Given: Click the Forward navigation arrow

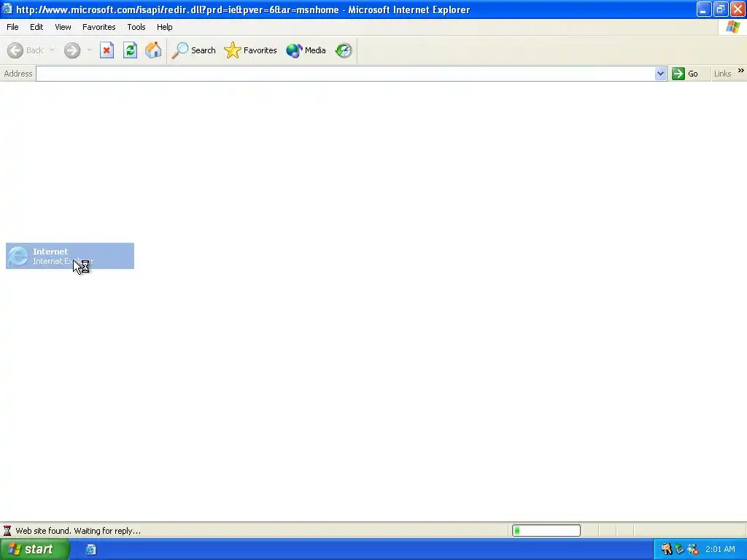Looking at the screenshot, I should click(x=72, y=50).
